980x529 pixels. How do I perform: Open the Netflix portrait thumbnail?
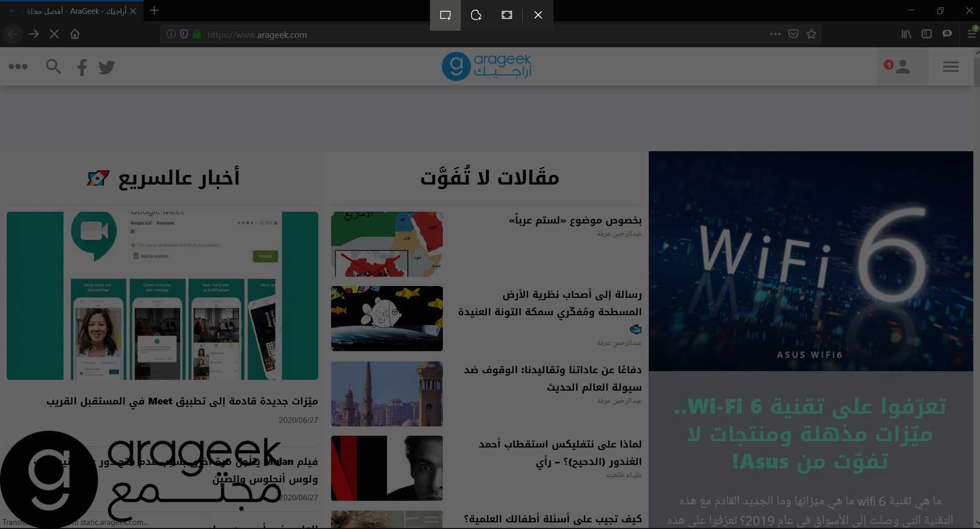pos(387,468)
